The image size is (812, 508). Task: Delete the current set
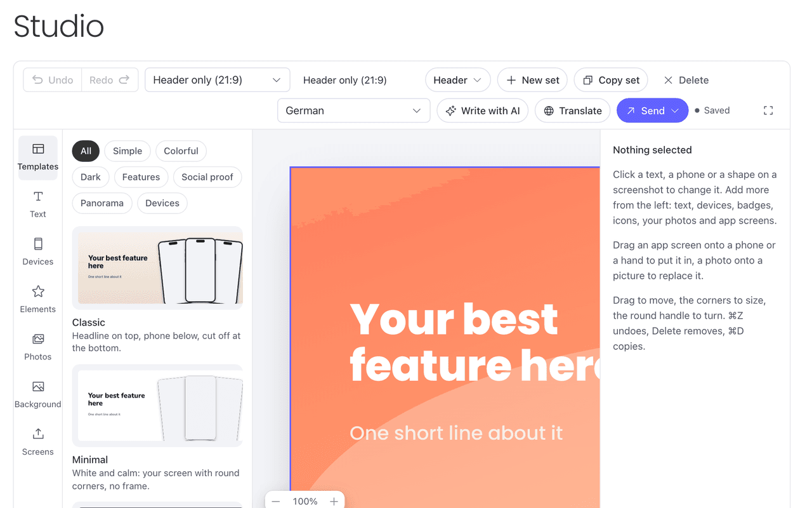(686, 80)
